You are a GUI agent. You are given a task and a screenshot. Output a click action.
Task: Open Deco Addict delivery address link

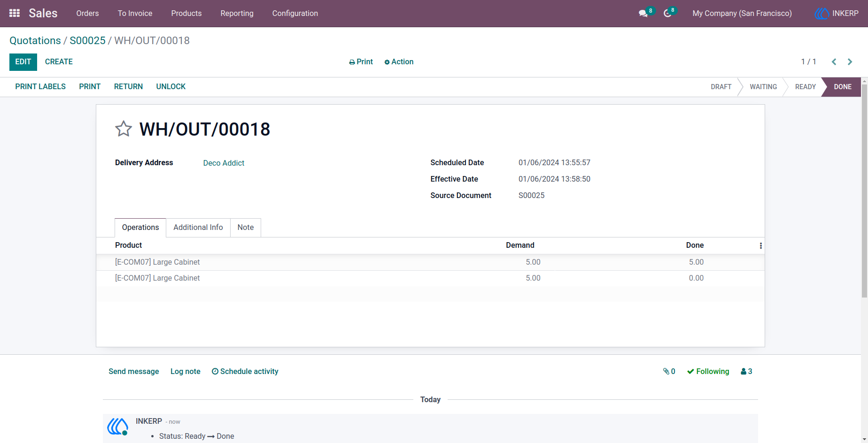[x=224, y=163]
